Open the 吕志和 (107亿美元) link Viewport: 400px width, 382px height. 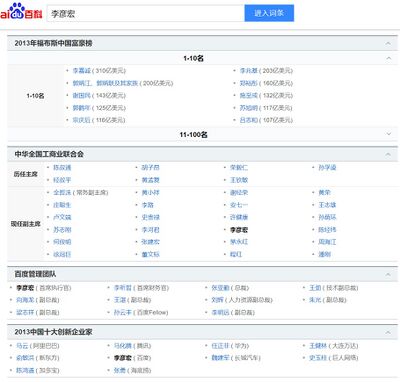point(249,120)
